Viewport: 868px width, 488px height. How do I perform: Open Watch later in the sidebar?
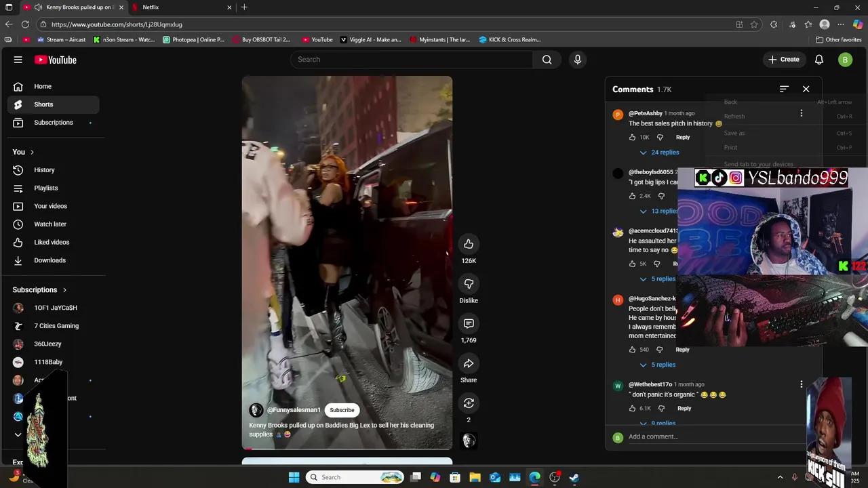pyautogui.click(x=53, y=224)
